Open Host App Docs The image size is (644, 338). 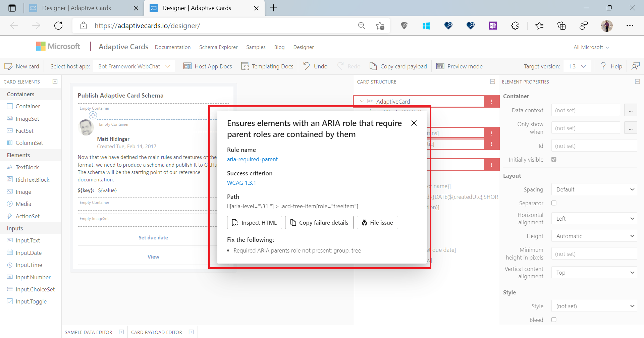pyautogui.click(x=208, y=66)
